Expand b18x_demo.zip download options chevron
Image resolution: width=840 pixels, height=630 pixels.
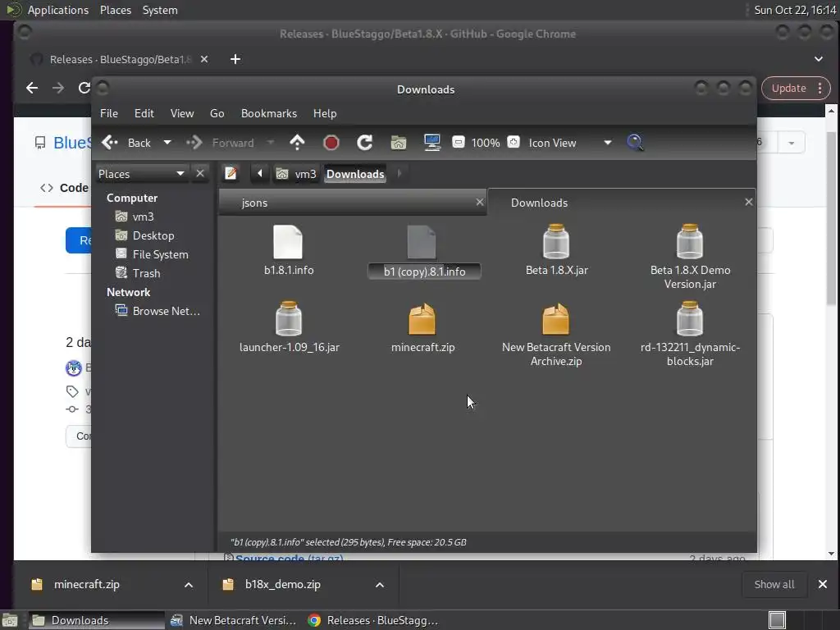pos(380,584)
